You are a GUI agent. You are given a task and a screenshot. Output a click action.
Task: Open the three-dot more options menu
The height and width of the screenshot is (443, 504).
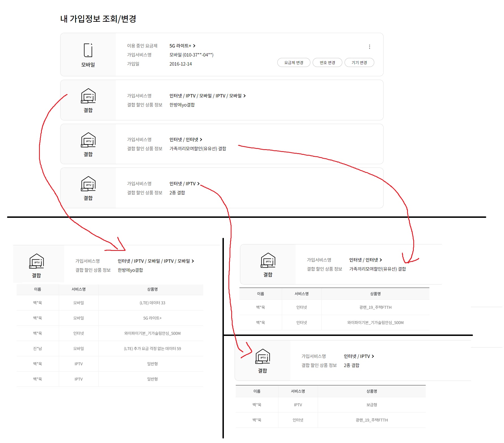point(369,47)
